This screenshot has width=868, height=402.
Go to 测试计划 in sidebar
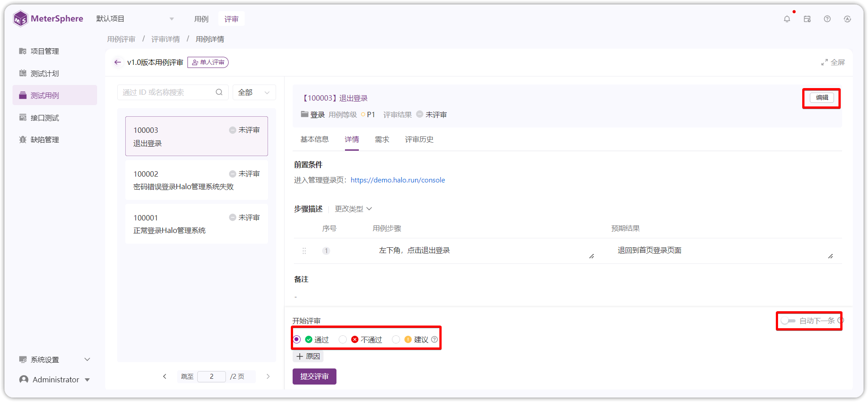click(55, 73)
